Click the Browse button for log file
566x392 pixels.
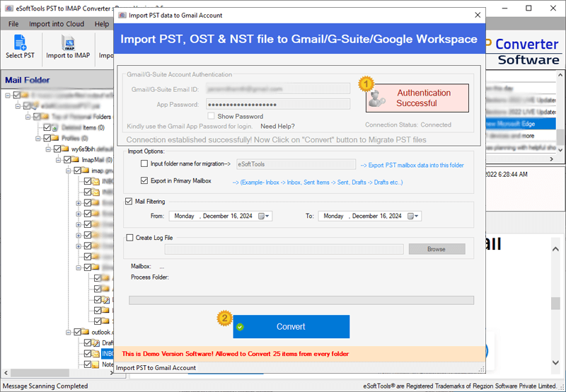(437, 249)
